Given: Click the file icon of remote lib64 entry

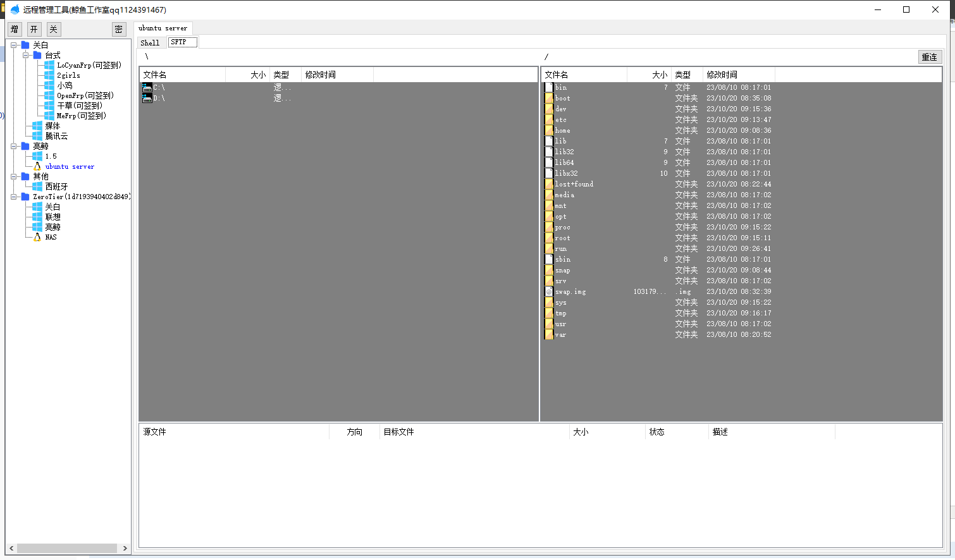Looking at the screenshot, I should 549,162.
